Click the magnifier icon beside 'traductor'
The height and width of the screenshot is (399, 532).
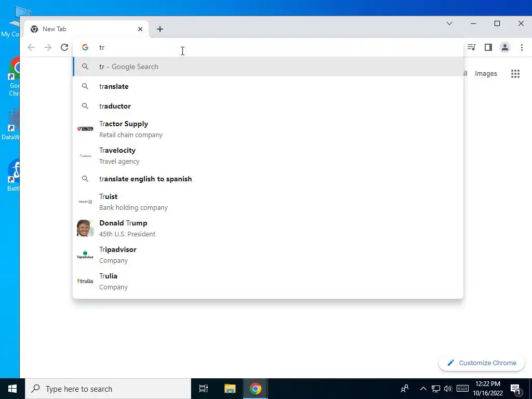(x=85, y=106)
